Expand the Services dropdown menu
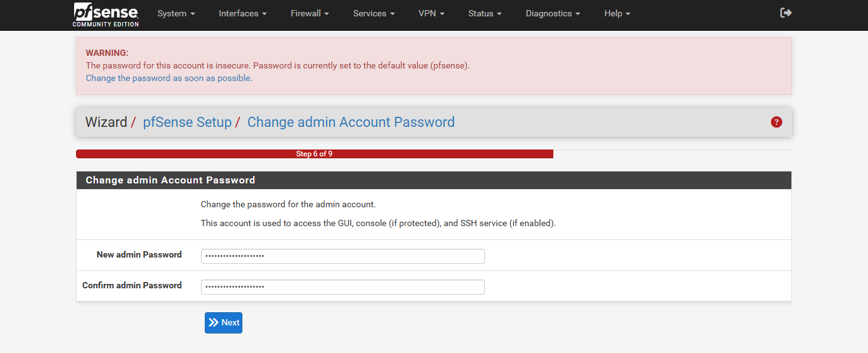 [x=374, y=13]
